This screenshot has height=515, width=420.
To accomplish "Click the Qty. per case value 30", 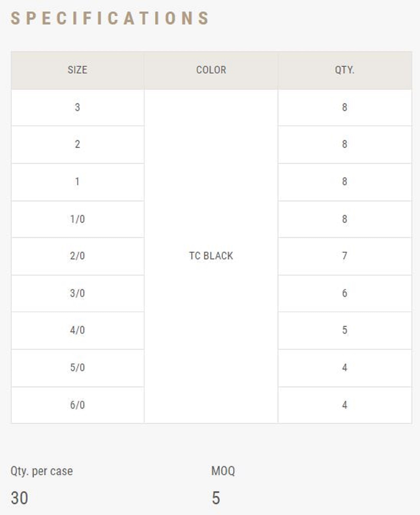I will point(19,498).
